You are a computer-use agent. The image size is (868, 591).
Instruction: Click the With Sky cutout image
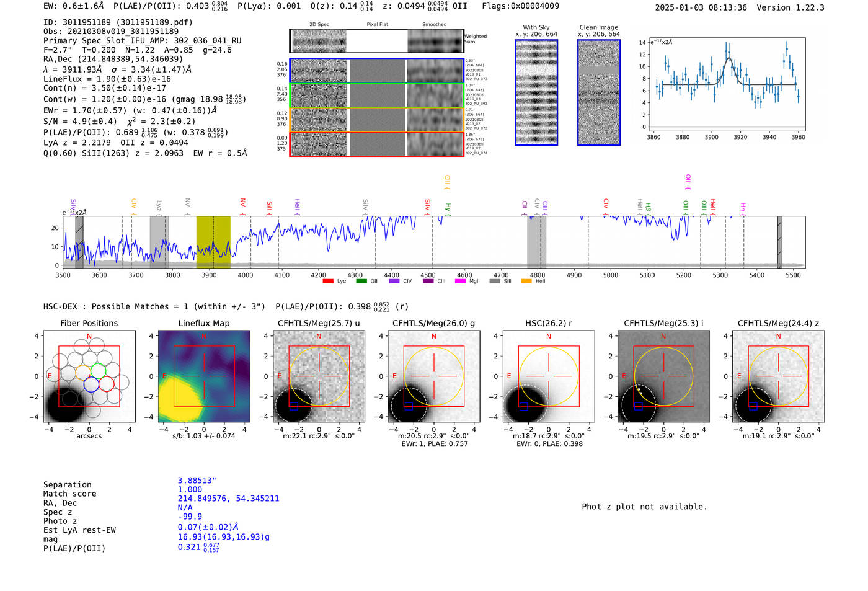pyautogui.click(x=536, y=92)
